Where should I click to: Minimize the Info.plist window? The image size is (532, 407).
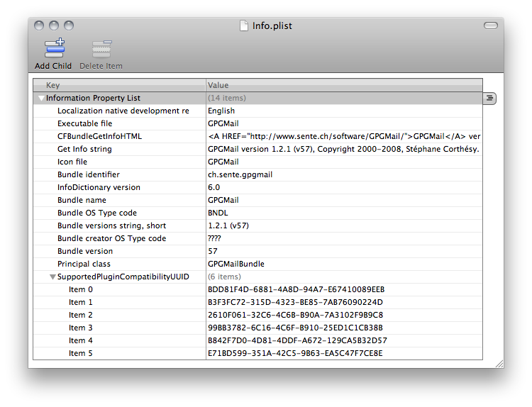pos(54,26)
